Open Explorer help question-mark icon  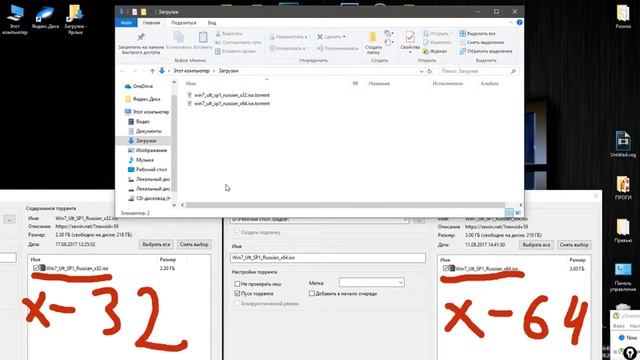519,22
